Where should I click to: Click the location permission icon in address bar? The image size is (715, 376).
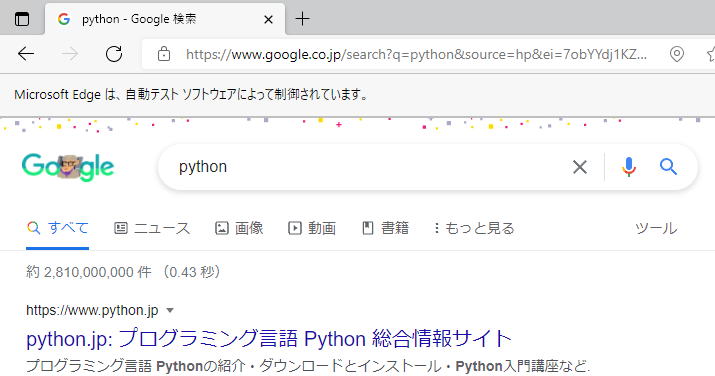coord(677,54)
